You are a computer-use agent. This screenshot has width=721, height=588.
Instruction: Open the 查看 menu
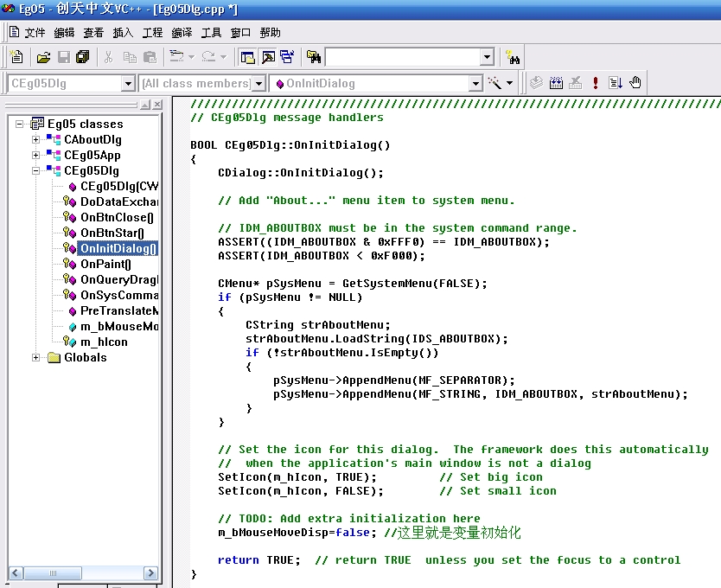(94, 33)
